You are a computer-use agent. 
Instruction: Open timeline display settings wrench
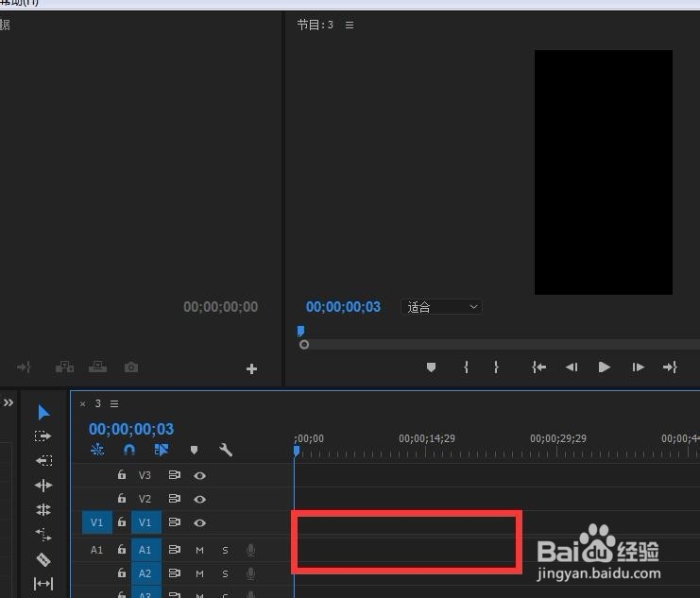(226, 450)
